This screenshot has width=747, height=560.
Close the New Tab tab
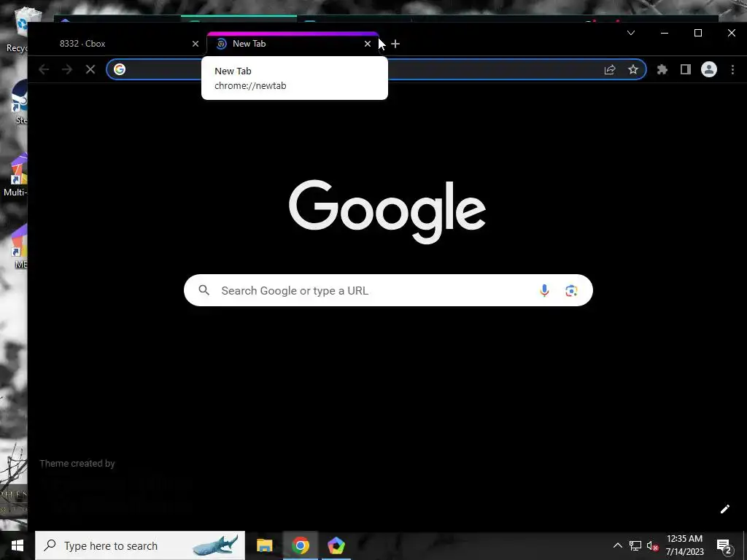pyautogui.click(x=368, y=44)
